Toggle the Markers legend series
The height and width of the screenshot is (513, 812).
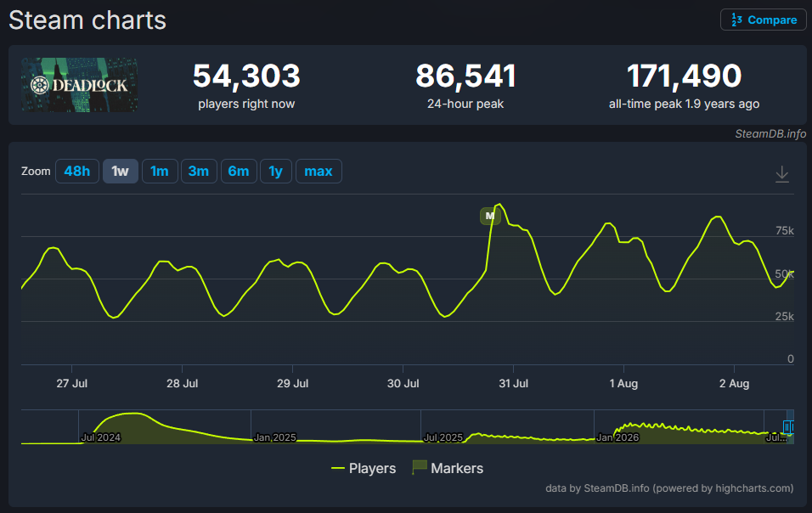tap(448, 468)
